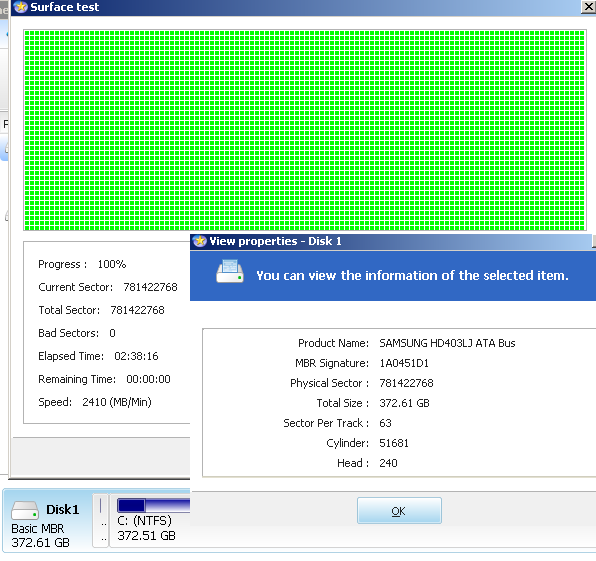This screenshot has height=561, width=596.
Task: Click the View properties - Disk 1 title bar
Action: click(x=392, y=241)
